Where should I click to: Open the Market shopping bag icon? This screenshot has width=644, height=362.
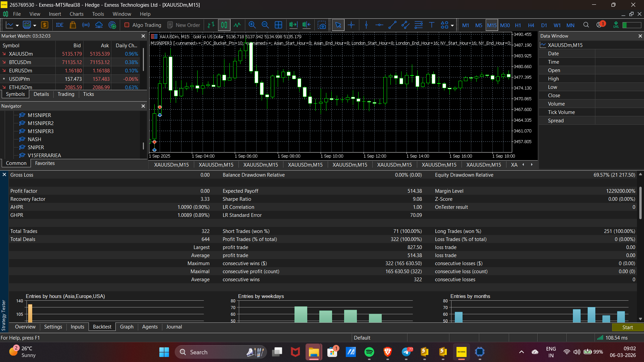coord(73,25)
